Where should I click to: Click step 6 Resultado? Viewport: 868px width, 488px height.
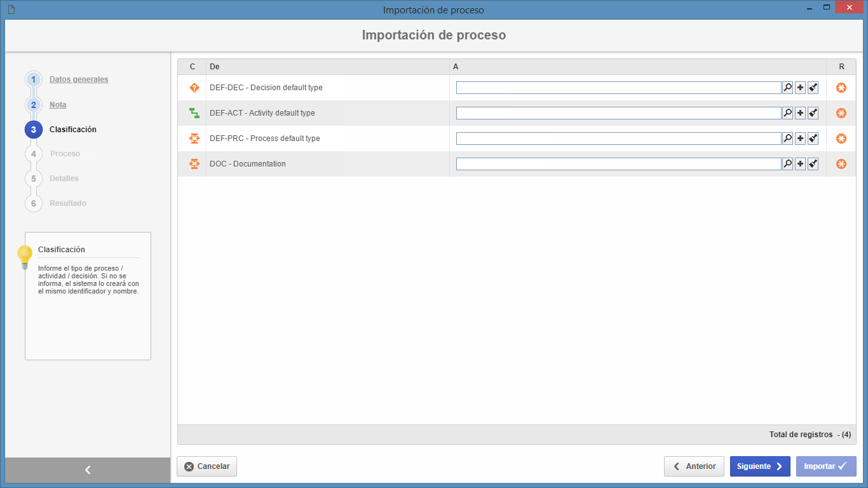[x=68, y=203]
